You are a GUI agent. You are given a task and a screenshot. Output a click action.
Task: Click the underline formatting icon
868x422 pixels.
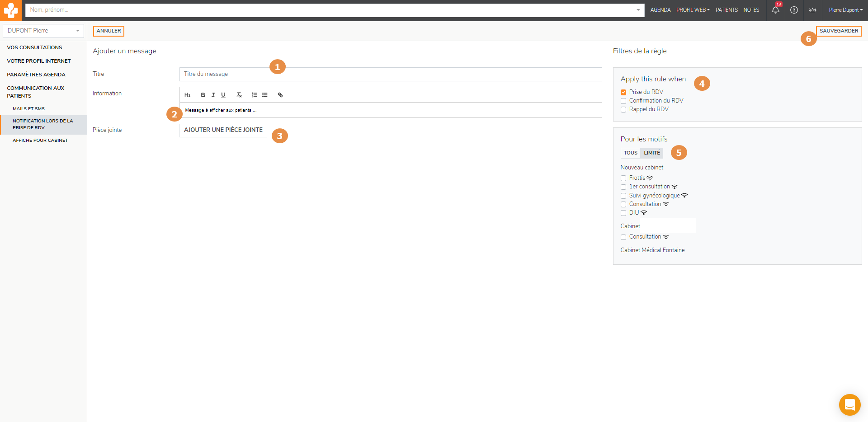(223, 95)
